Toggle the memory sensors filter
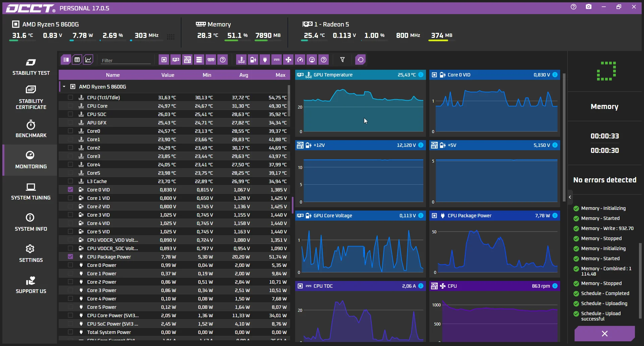This screenshot has width=644, height=346. click(x=211, y=60)
